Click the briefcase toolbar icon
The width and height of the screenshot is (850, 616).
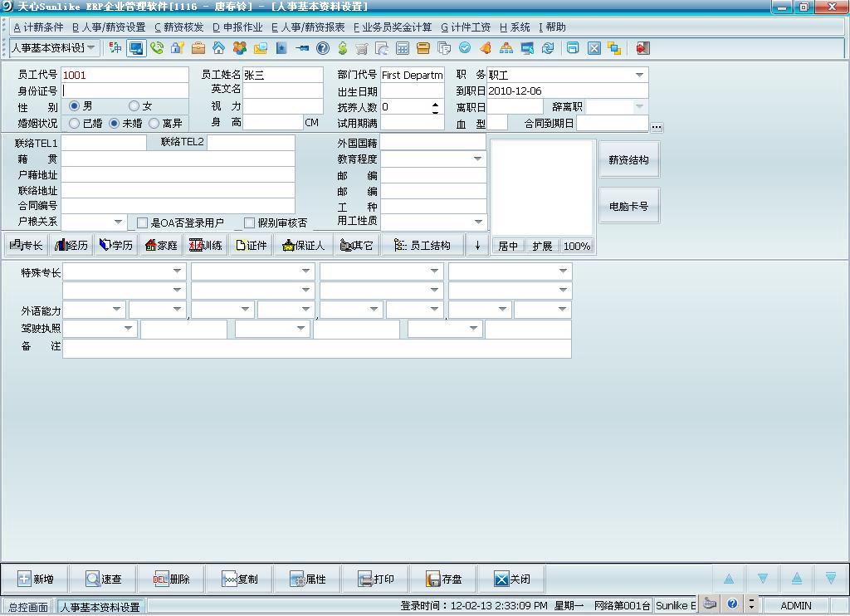pos(198,48)
